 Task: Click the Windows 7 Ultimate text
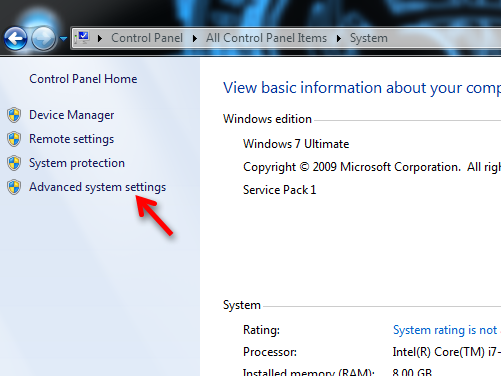296,144
